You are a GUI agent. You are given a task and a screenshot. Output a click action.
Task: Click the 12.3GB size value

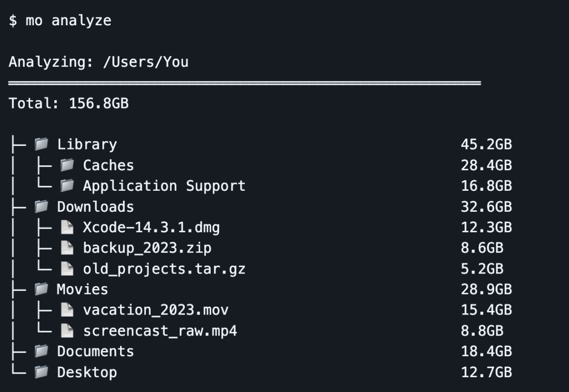click(486, 227)
